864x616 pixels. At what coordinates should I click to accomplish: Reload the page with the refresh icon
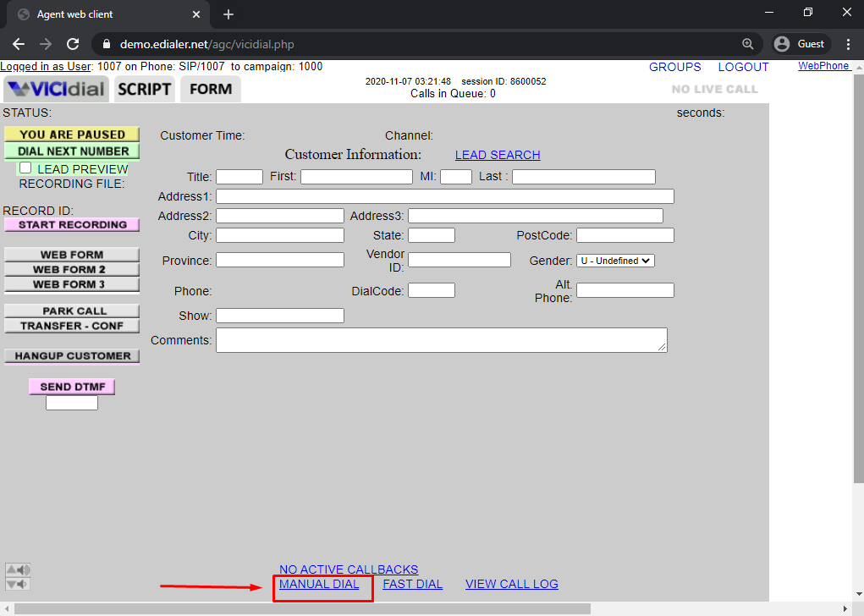(73, 44)
